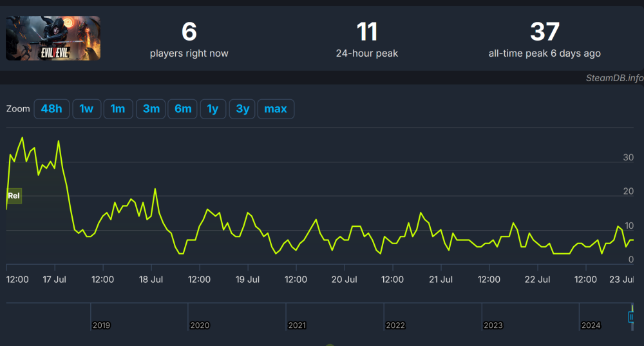Click the 2022 navigator year label
Viewport: 644px width, 346px height.
pos(395,325)
